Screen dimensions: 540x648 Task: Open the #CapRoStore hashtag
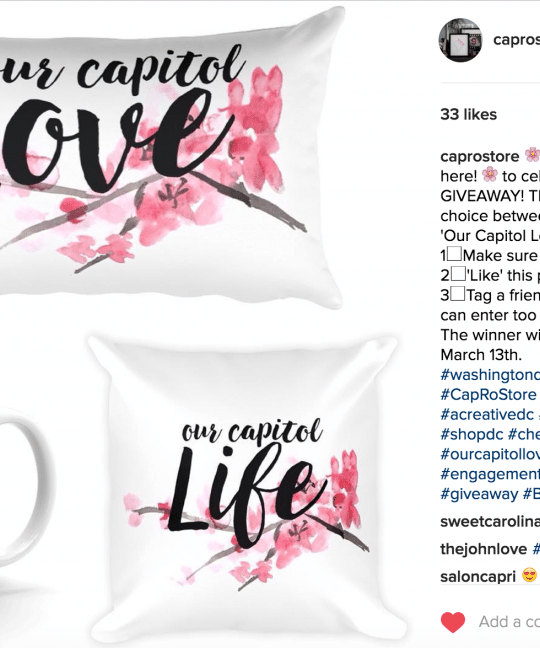pos(488,395)
